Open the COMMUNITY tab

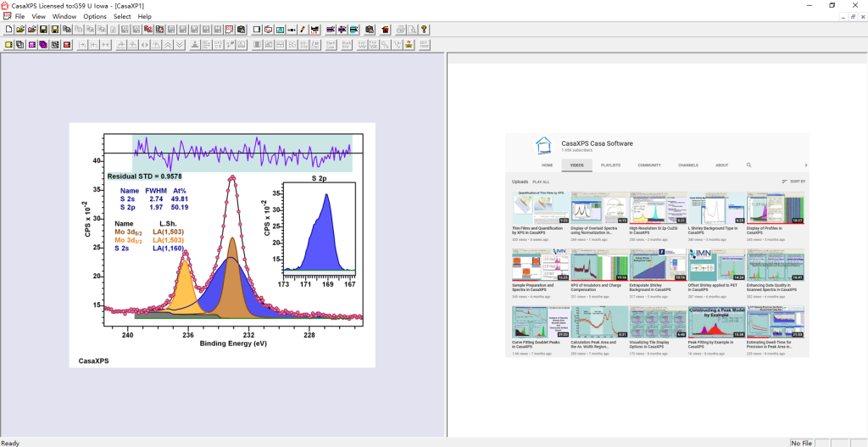pos(649,165)
